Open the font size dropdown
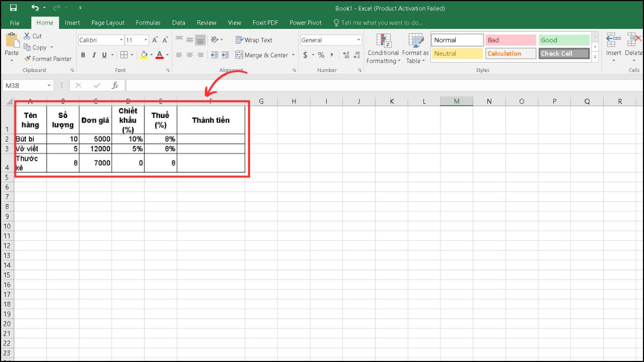 click(145, 40)
